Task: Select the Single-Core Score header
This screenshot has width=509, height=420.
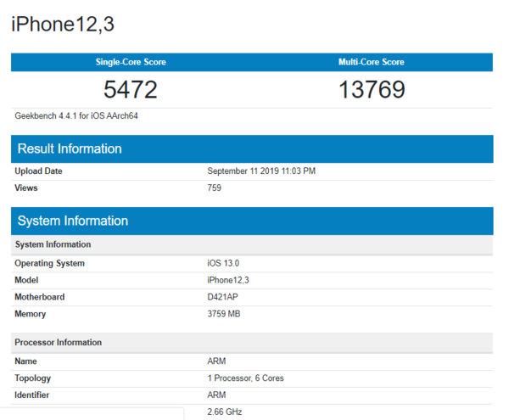Action: (131, 62)
